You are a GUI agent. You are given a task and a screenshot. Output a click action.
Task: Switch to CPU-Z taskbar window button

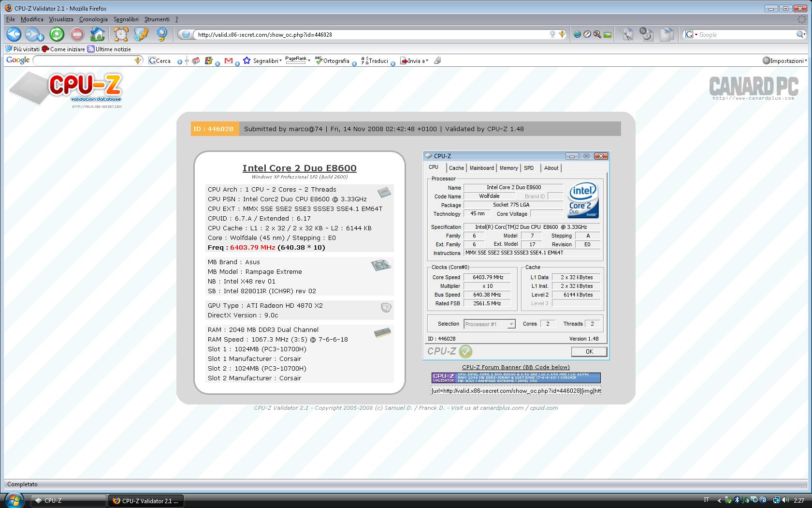(69, 501)
